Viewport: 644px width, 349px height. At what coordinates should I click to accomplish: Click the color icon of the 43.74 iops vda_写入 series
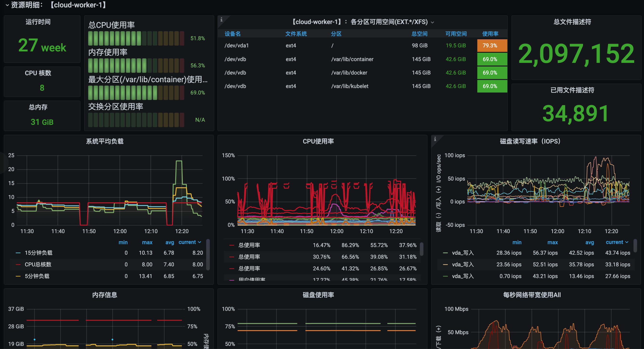pyautogui.click(x=445, y=253)
